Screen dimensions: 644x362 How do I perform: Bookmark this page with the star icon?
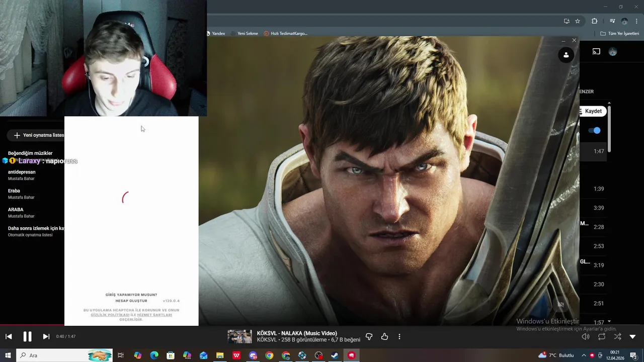click(578, 21)
